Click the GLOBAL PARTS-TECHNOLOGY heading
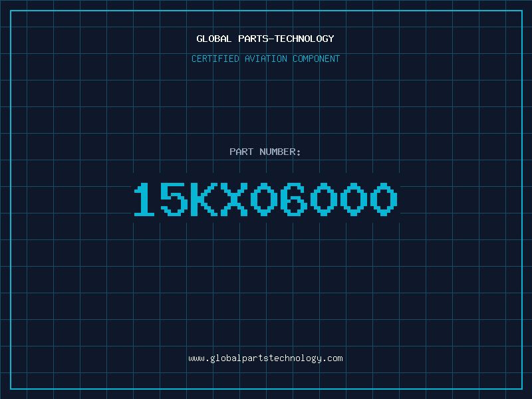Image resolution: width=532 pixels, height=399 pixels. pos(265,39)
